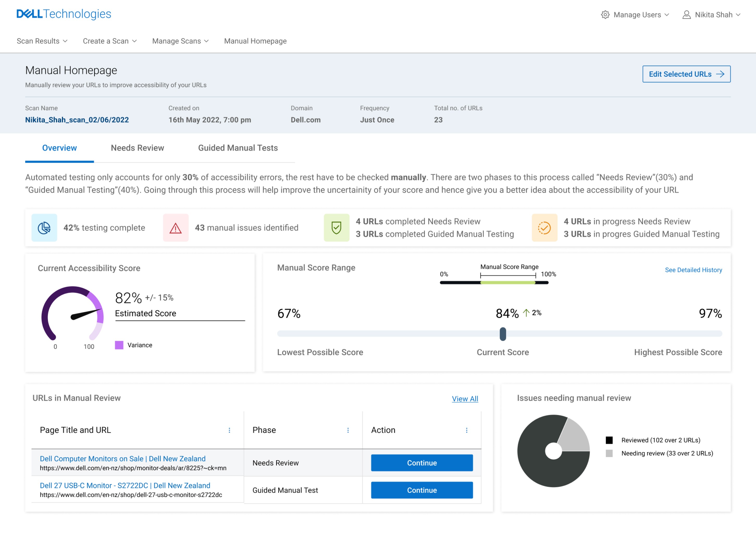This screenshot has width=756, height=547.
Task: Open the See Detailed History link
Action: (x=693, y=270)
